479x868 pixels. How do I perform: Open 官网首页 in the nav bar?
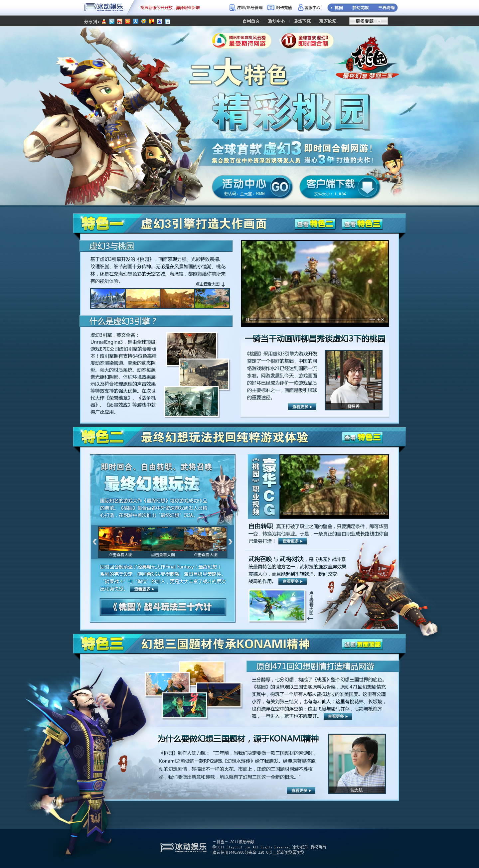click(x=251, y=21)
